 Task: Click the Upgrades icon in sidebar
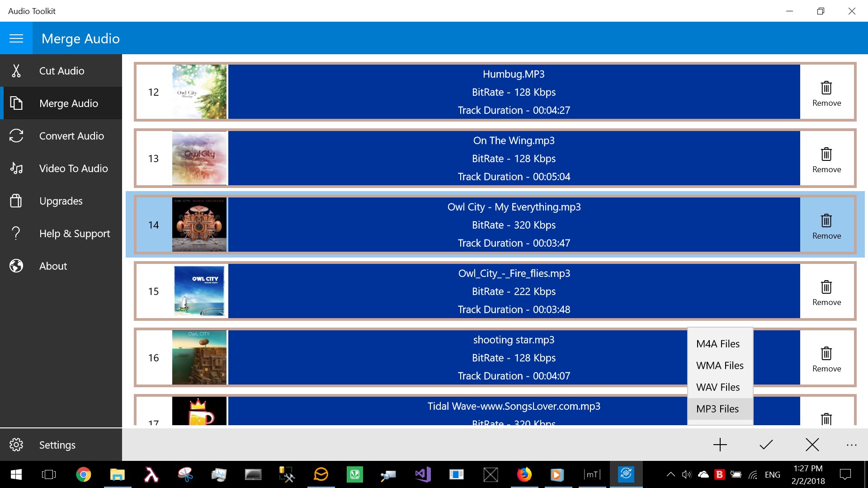tap(16, 201)
